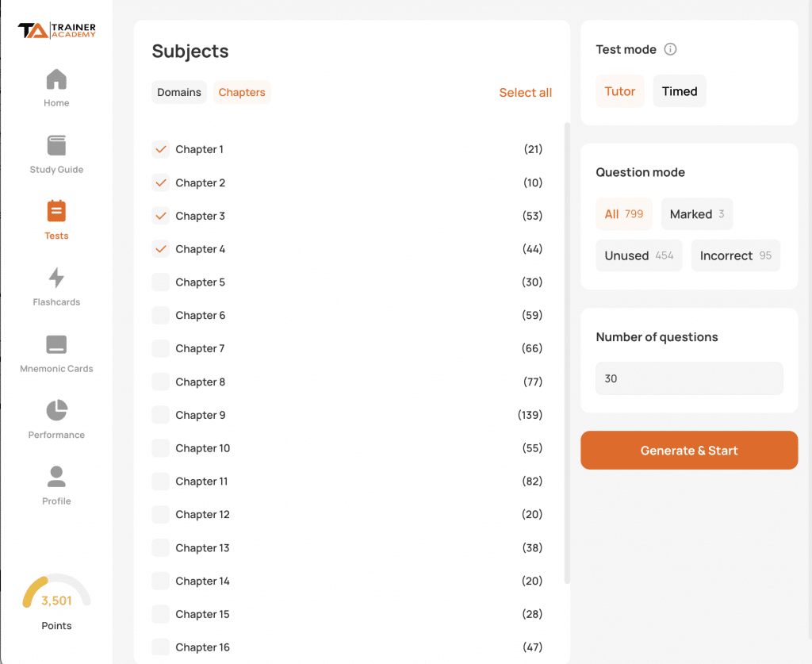Uncheck the Chapter 1 checkbox

pos(161,149)
